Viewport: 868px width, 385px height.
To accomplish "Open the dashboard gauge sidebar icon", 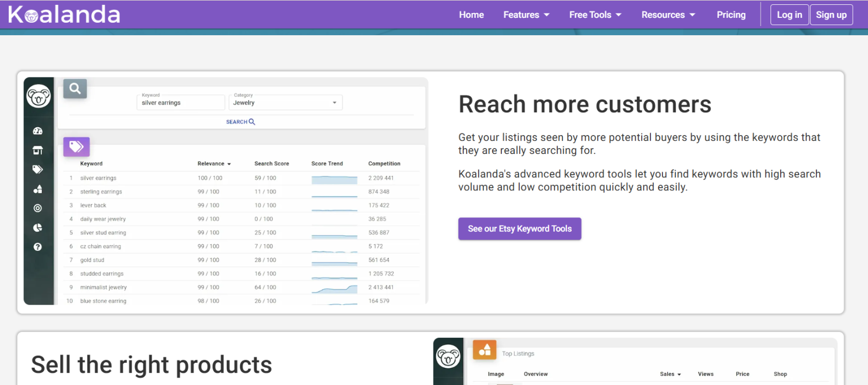I will click(37, 131).
